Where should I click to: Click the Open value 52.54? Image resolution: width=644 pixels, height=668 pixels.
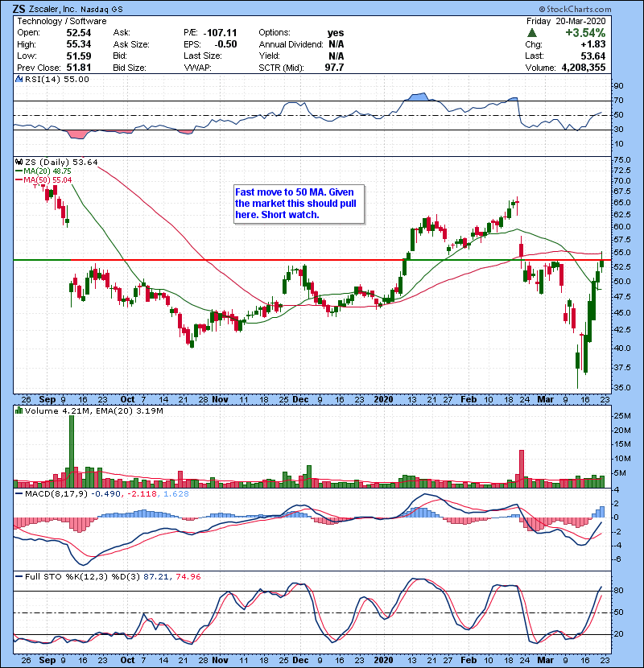79,33
